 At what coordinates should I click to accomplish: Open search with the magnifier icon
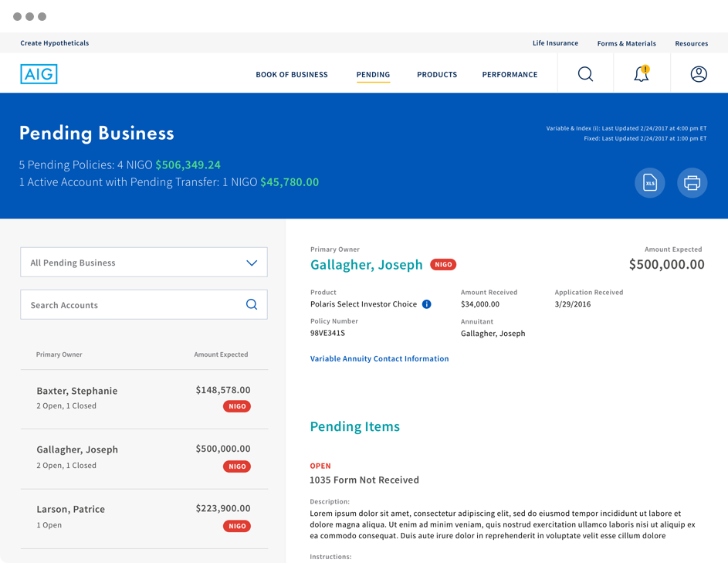585,74
